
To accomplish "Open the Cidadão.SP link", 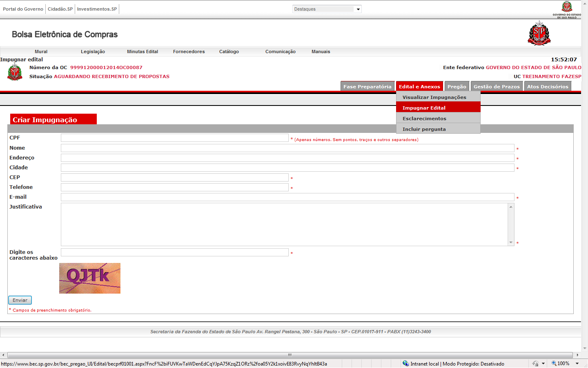I will coord(60,9).
